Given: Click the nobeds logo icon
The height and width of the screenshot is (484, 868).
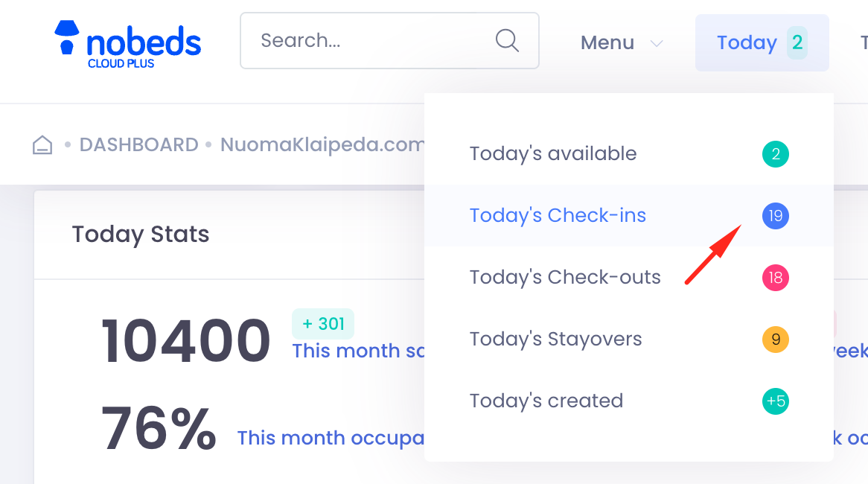Looking at the screenshot, I should (x=68, y=36).
